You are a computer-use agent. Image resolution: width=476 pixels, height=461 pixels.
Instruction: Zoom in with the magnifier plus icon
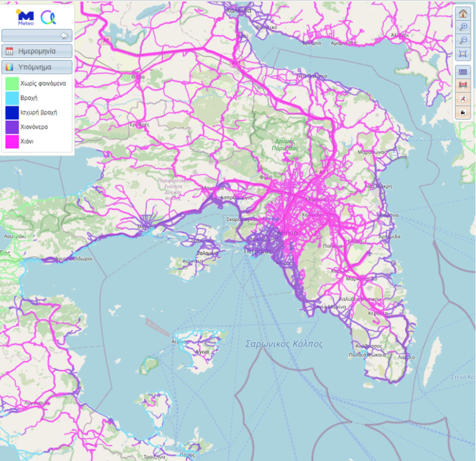click(x=462, y=27)
